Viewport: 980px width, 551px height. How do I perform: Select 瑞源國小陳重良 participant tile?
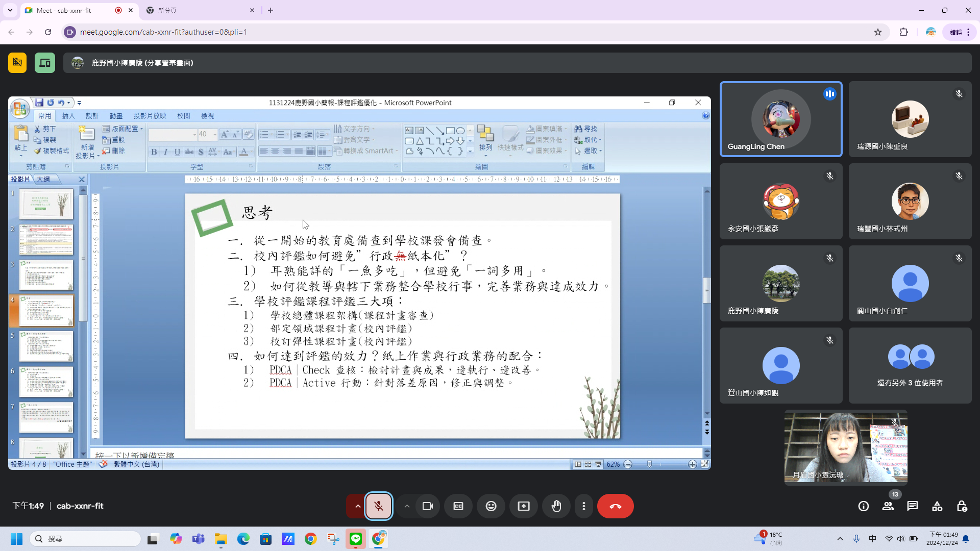point(910,119)
